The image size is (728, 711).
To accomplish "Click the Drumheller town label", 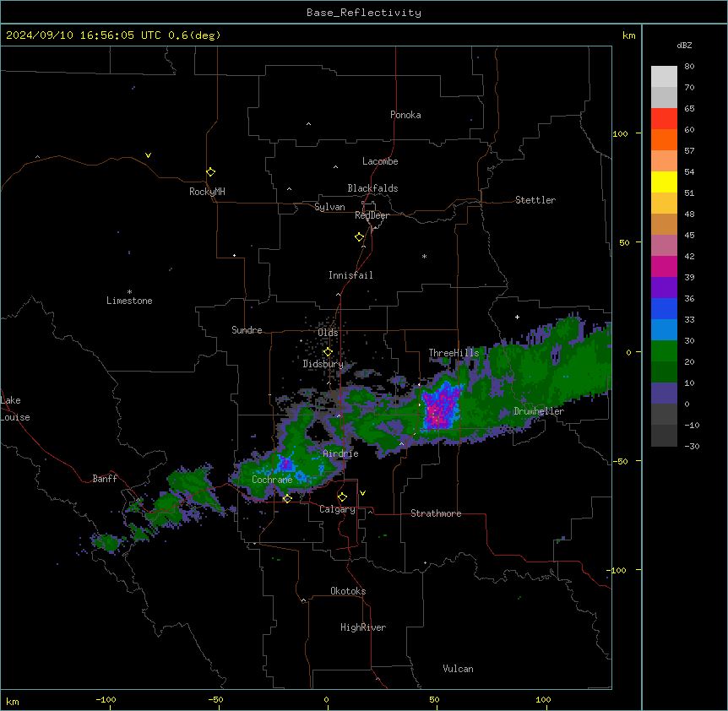I will (539, 411).
